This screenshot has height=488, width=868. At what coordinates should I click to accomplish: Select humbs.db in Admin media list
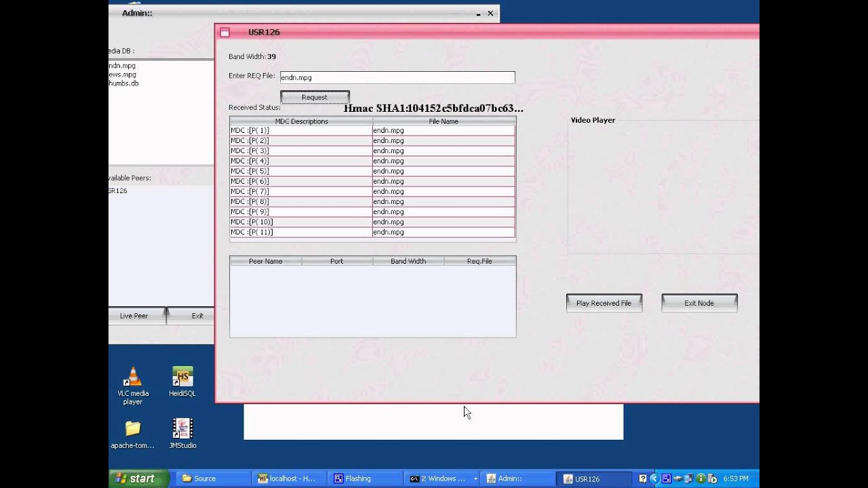(x=123, y=83)
